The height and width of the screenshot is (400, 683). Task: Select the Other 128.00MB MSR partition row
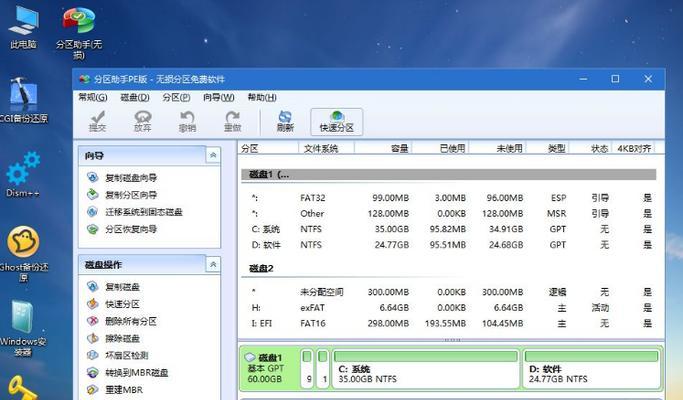(449, 214)
